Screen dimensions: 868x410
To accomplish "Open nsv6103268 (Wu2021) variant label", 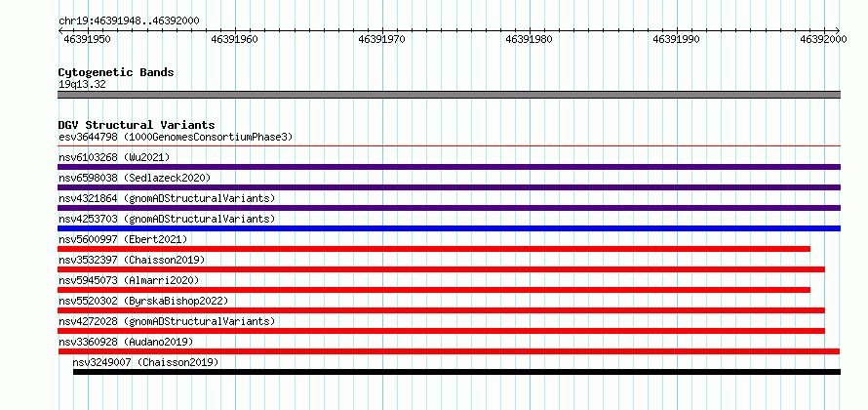I will coord(114,157).
